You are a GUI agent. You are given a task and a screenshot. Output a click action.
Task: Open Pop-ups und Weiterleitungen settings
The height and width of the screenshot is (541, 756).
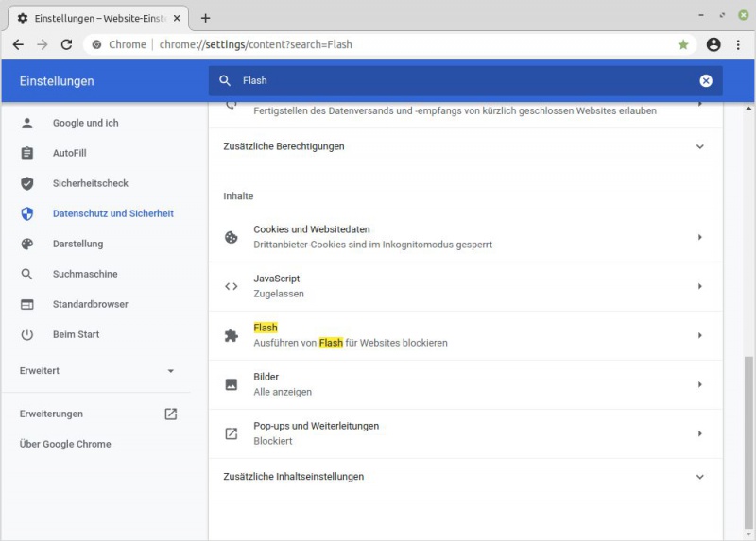coord(463,433)
